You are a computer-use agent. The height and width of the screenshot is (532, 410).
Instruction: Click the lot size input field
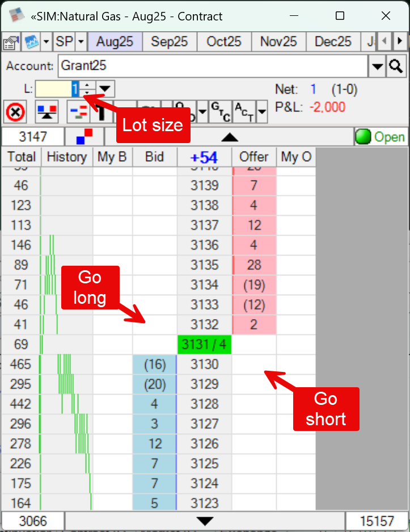tap(57, 89)
